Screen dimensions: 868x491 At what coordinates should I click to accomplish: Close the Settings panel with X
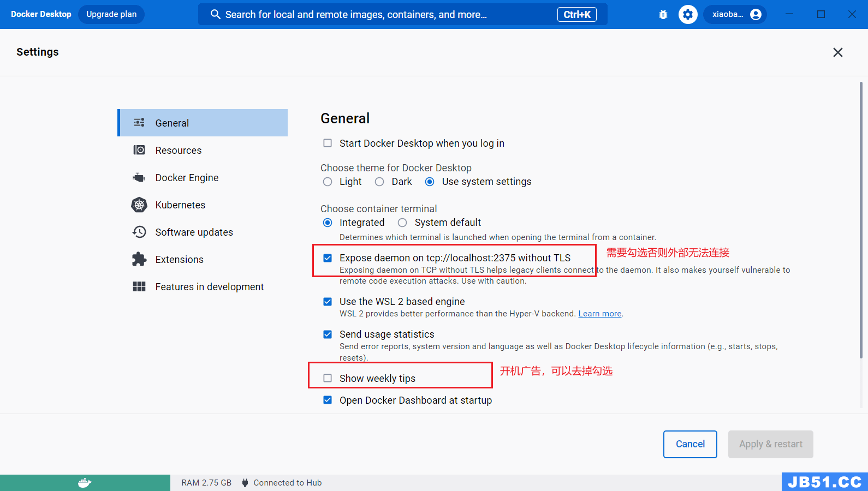(x=837, y=52)
